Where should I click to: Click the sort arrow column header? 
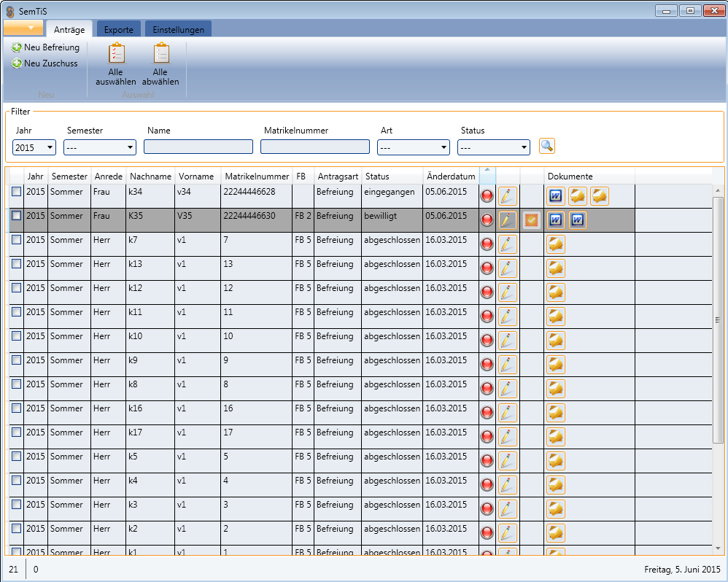coord(487,176)
